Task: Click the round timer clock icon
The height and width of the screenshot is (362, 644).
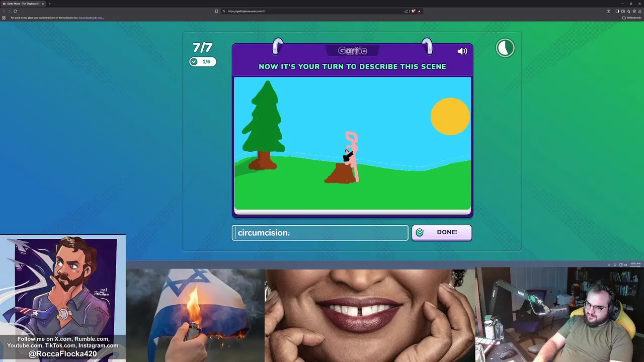Action: click(x=505, y=48)
